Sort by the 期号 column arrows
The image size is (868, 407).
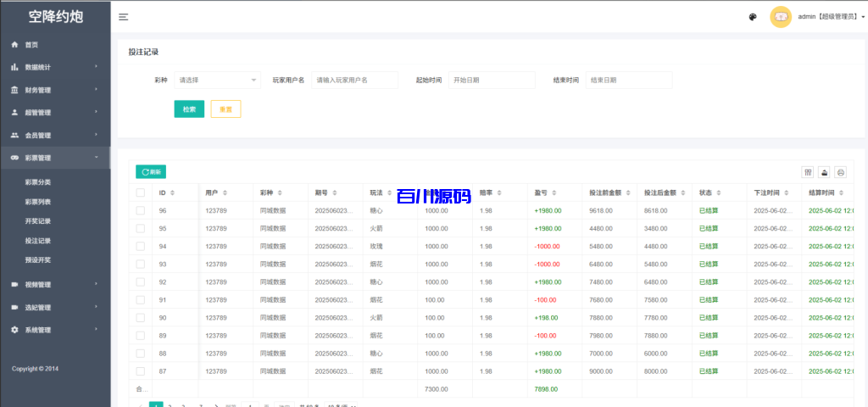click(x=334, y=192)
